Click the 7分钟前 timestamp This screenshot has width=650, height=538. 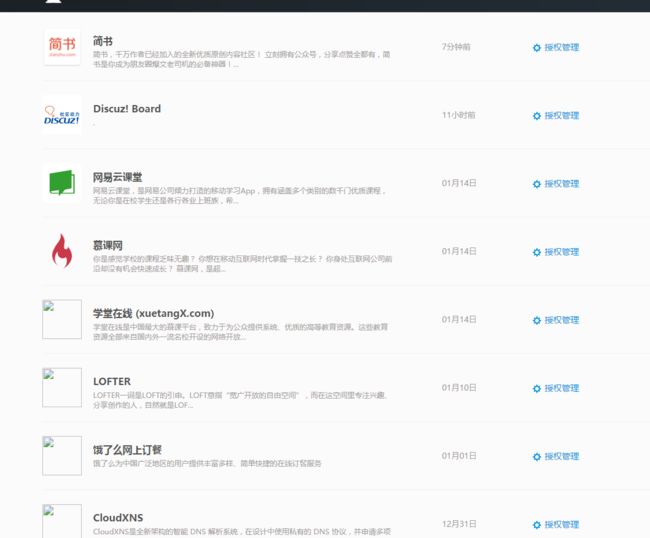456,46
